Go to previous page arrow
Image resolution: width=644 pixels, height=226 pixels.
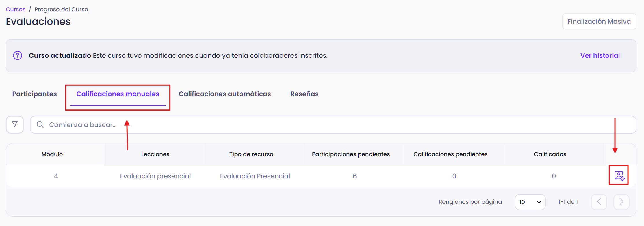click(x=599, y=202)
